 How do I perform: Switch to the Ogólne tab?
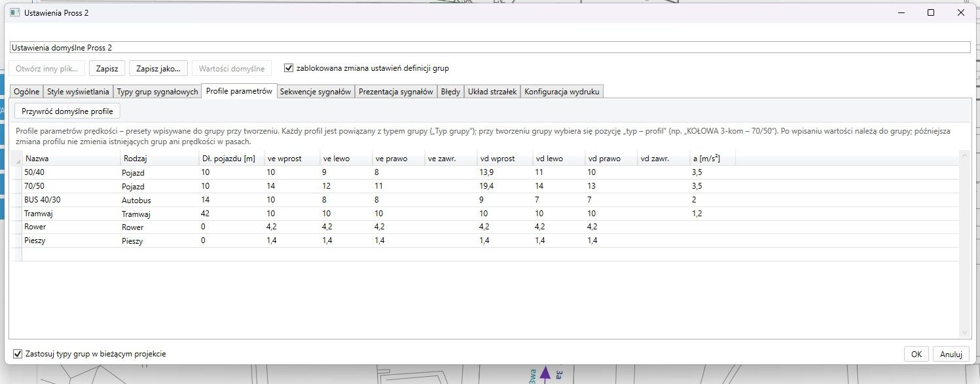(27, 92)
